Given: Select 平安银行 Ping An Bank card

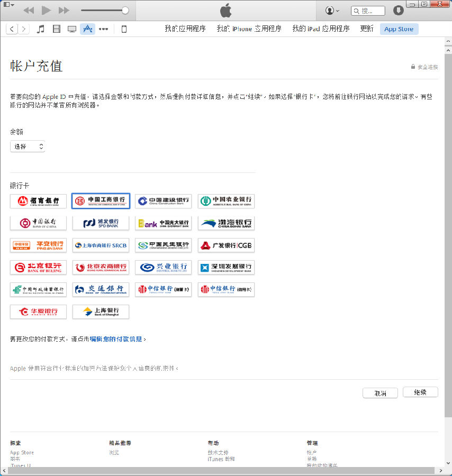Looking at the screenshot, I should click(38, 245).
